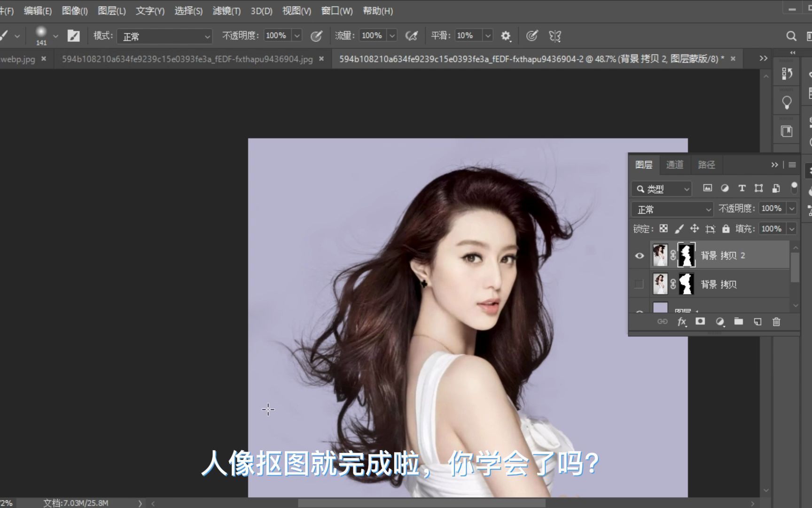Image resolution: width=812 pixels, height=508 pixels.
Task: Open the smoothing 平滑 dropdown arrow
Action: pyautogui.click(x=488, y=36)
